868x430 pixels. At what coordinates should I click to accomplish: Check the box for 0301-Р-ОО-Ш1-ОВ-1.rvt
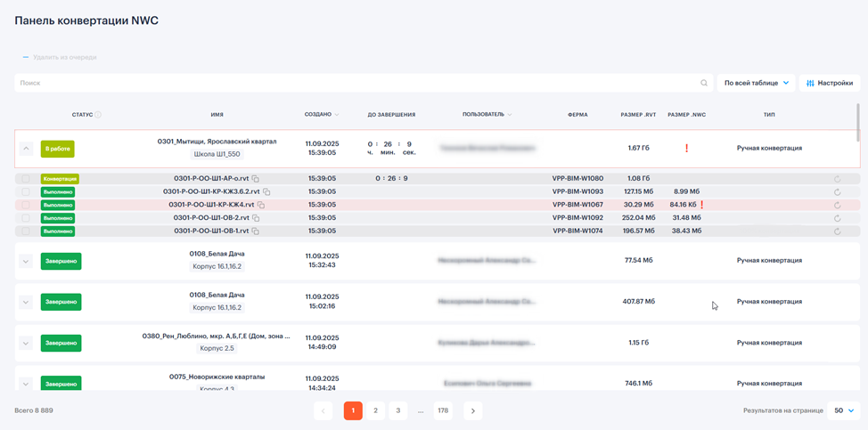[26, 231]
